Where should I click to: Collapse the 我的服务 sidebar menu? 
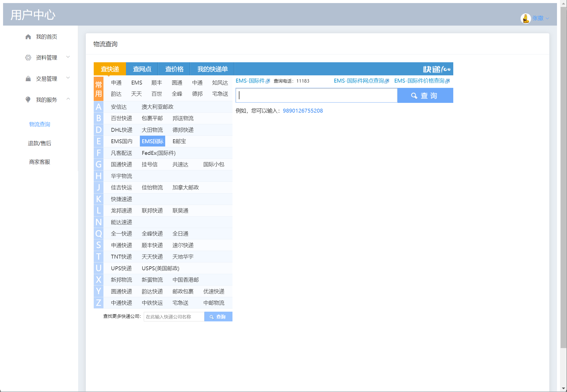pos(68,99)
